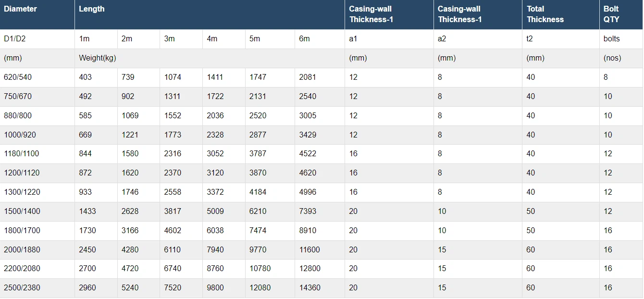
Task: Click the 1500/1400 diameter row label
Action: coord(22,212)
